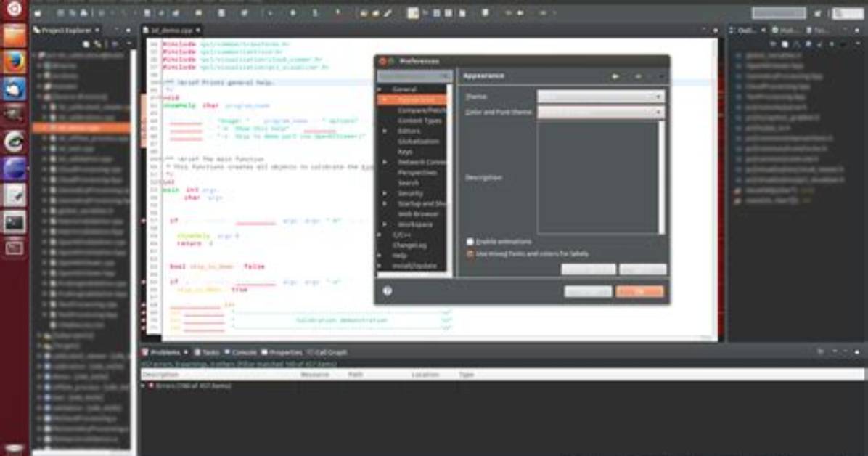The height and width of the screenshot is (456, 868).
Task: Expand the Network Connections node
Action: (x=385, y=162)
